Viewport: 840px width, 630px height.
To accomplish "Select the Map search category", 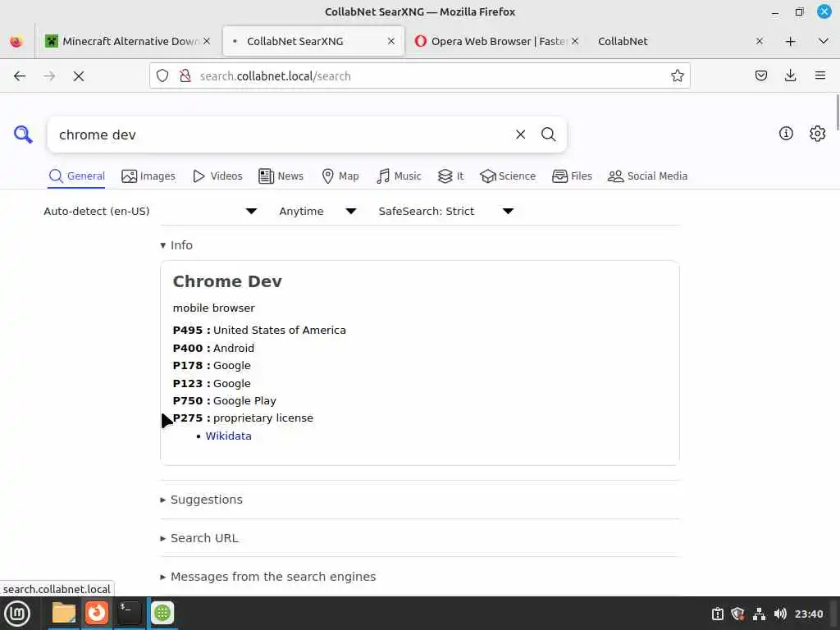I will (340, 176).
